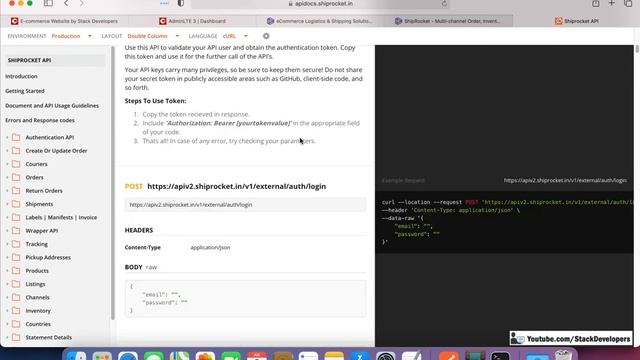
Task: Click the privacy shield icon
Action: pyautogui.click(x=181, y=3)
